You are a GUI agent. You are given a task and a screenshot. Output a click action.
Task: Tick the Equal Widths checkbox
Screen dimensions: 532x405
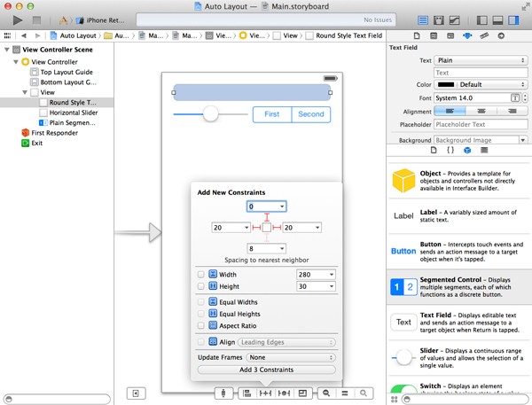201,302
